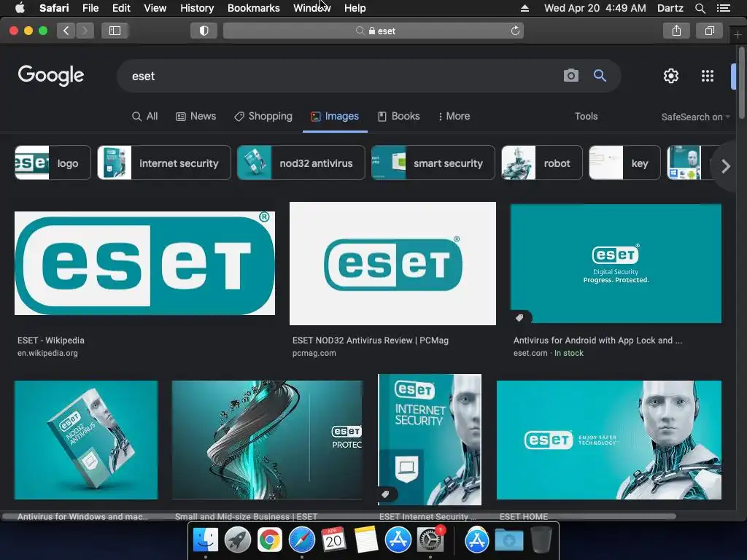This screenshot has height=560, width=747.
Task: Select the internet security suggestion chip
Action: pos(164,163)
